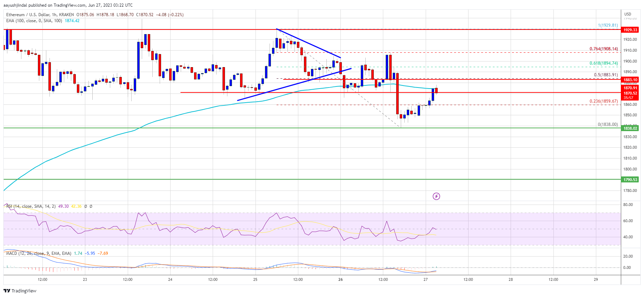Click the RSI axis 40.00 tick
This screenshot has height=297, width=644.
[628, 237]
